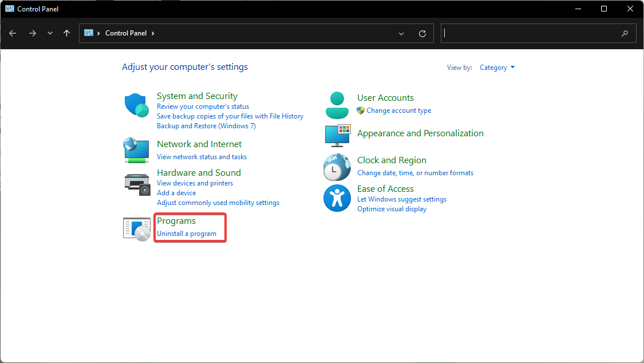
Task: Click the Network and Internet monitors icon
Action: pyautogui.click(x=136, y=150)
